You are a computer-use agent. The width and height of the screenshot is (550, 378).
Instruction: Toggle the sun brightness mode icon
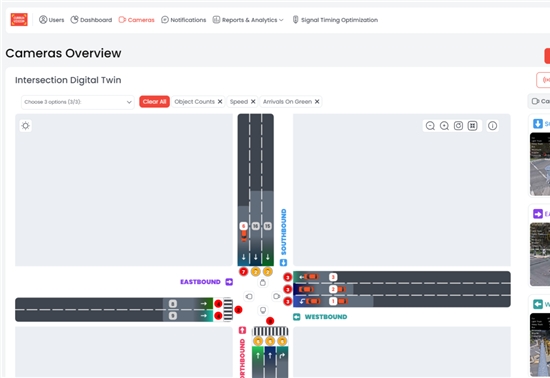[25, 126]
